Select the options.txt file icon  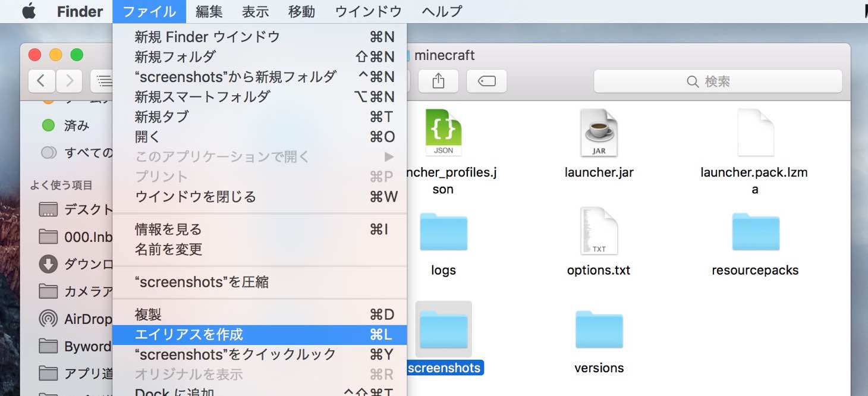(x=599, y=231)
